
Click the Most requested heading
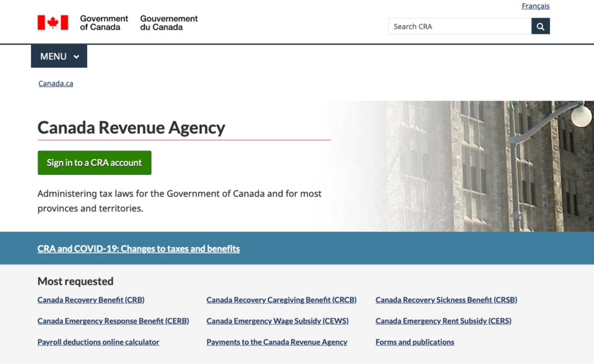click(75, 281)
